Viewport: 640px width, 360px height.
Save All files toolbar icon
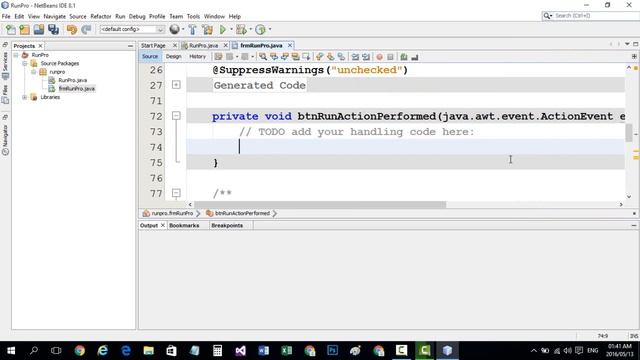point(53,29)
